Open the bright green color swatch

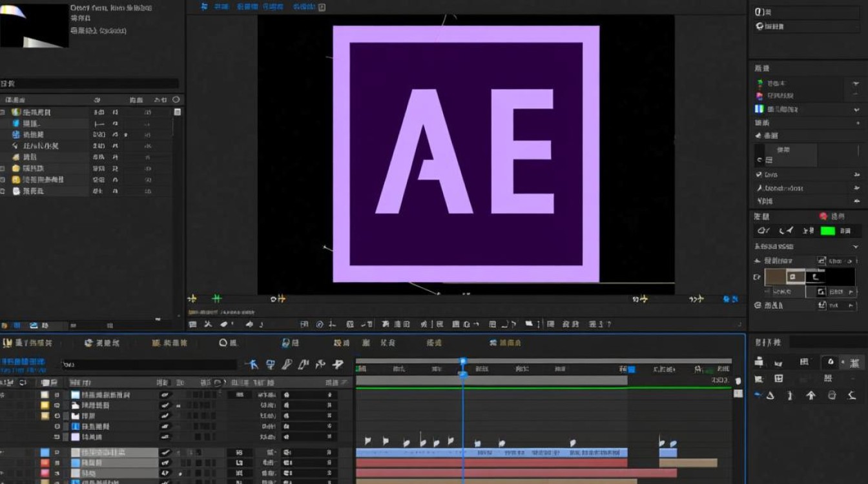[x=827, y=230]
